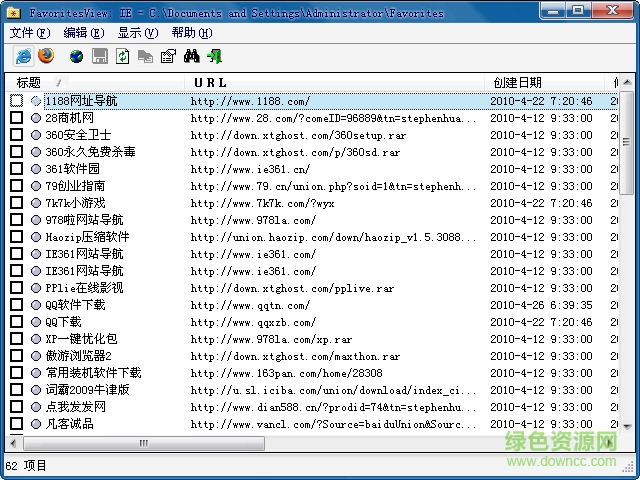Check the box for 978啦网站导航
Screen dimensions: 640x480
click(x=16, y=220)
